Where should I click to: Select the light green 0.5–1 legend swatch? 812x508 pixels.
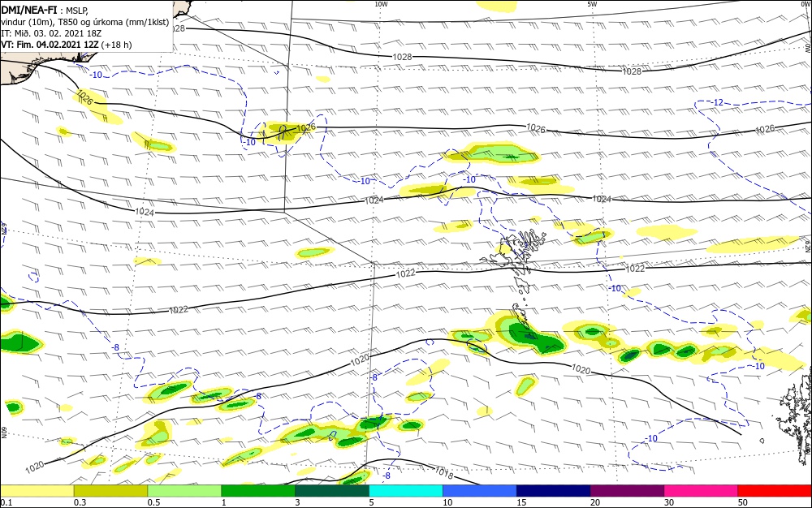(x=184, y=491)
